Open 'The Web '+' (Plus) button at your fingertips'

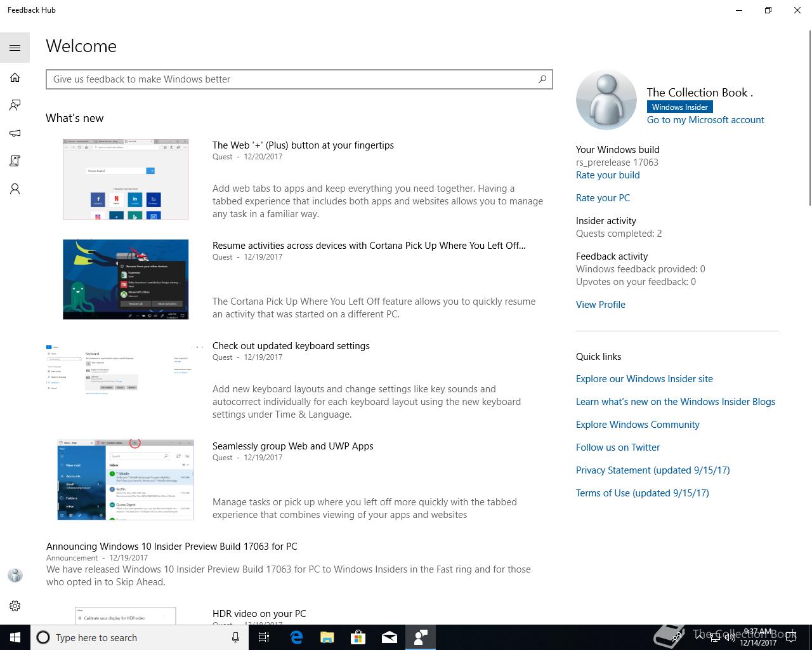[x=303, y=145]
